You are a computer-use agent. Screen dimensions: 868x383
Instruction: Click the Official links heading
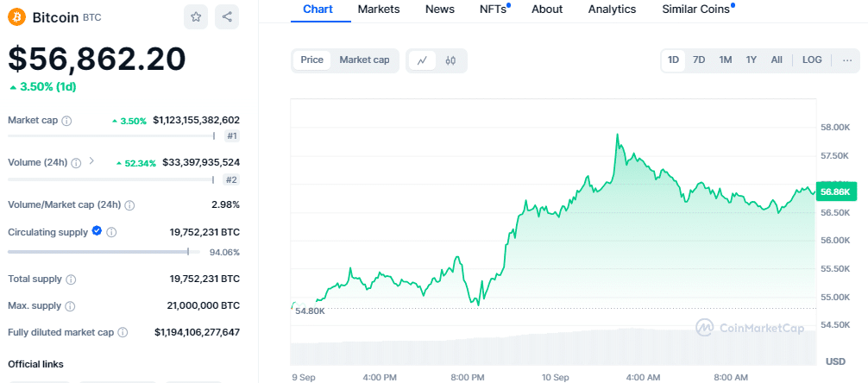pos(35,364)
